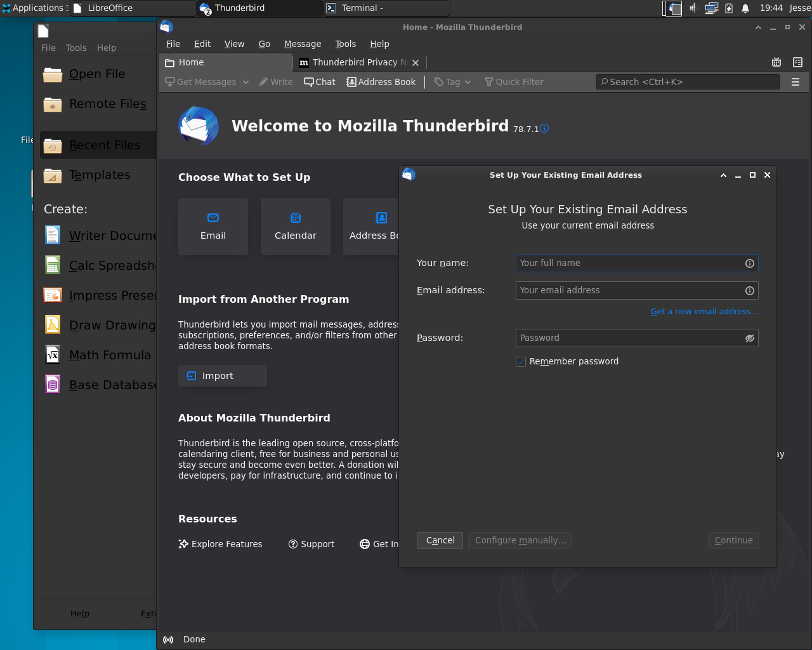Open the Tools menu in Thunderbird

(346, 44)
